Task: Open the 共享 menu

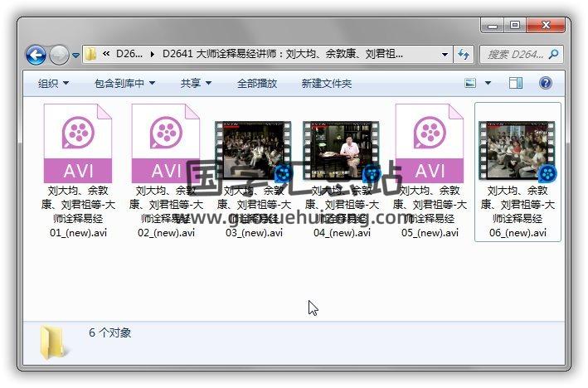Action: (x=196, y=83)
